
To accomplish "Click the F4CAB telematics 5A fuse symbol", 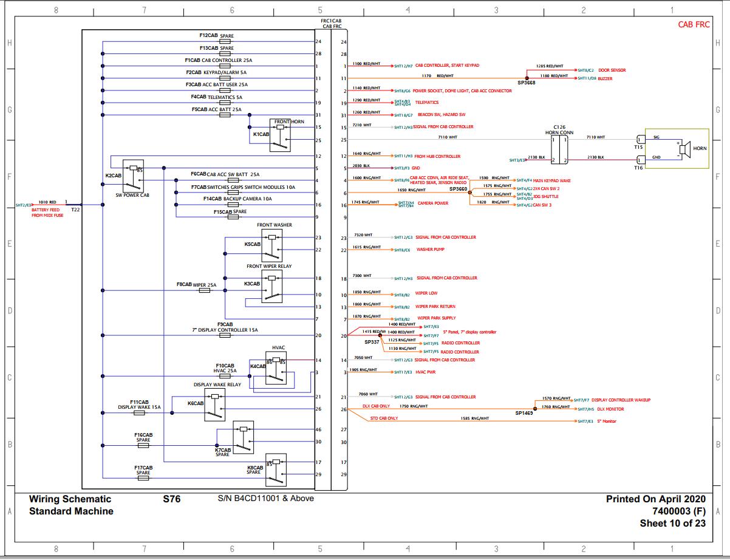I will click(225, 103).
